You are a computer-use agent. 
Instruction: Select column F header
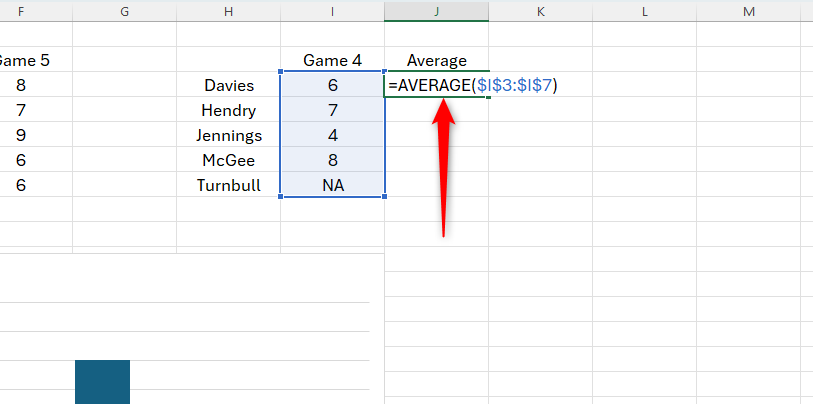click(x=21, y=11)
